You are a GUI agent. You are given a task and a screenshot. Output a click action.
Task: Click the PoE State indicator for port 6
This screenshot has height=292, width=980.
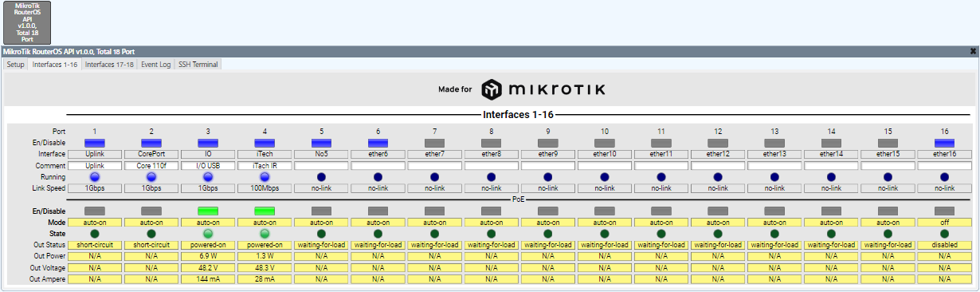[x=378, y=233]
